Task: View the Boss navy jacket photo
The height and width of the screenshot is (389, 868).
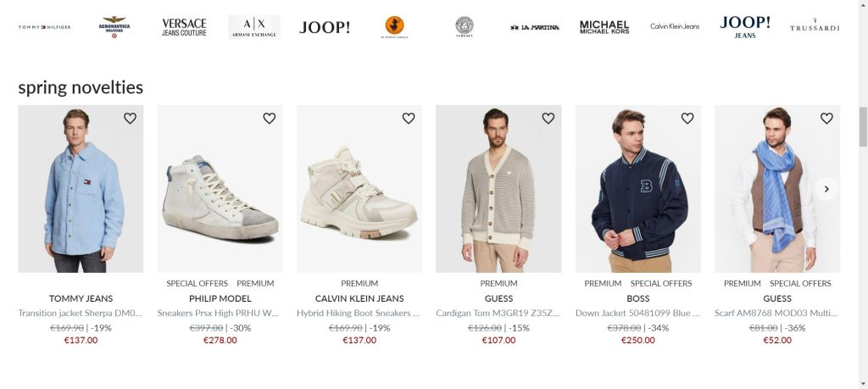Action: 637,189
